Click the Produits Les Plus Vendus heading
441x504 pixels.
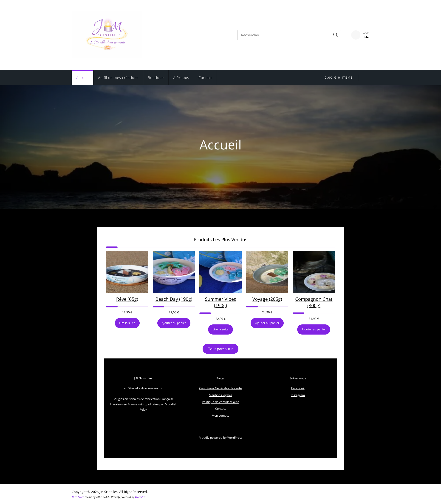[x=220, y=239]
